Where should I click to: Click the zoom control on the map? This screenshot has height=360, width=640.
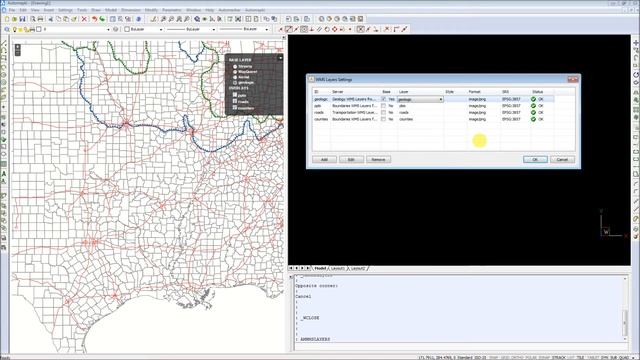(18, 50)
